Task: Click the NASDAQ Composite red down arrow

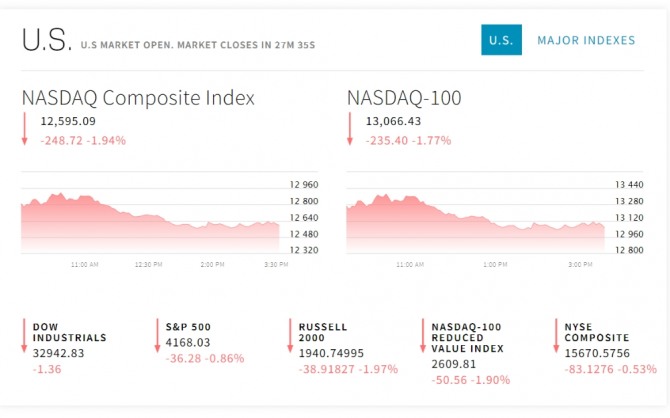Action: coord(24,130)
